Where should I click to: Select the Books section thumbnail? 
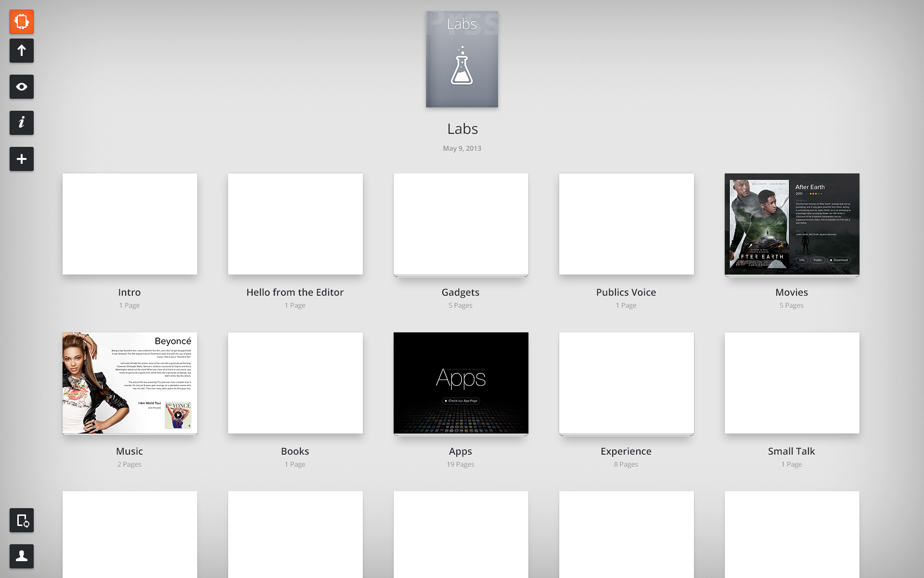click(295, 383)
